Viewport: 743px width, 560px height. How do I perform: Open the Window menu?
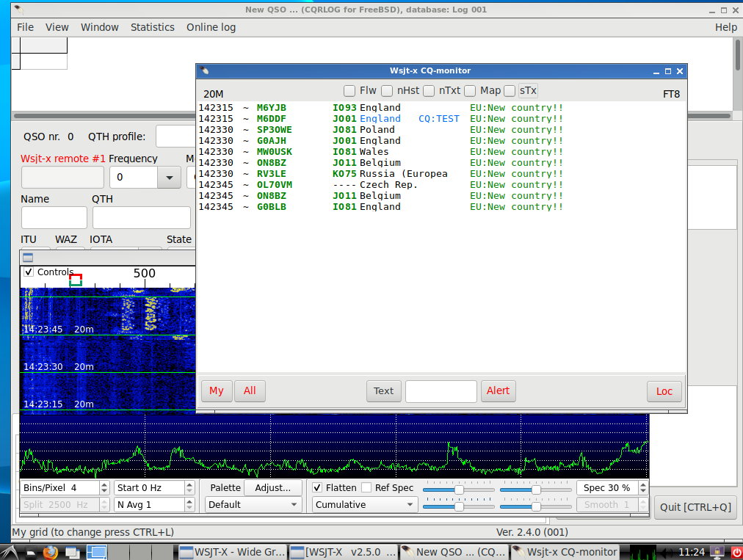[x=100, y=27]
